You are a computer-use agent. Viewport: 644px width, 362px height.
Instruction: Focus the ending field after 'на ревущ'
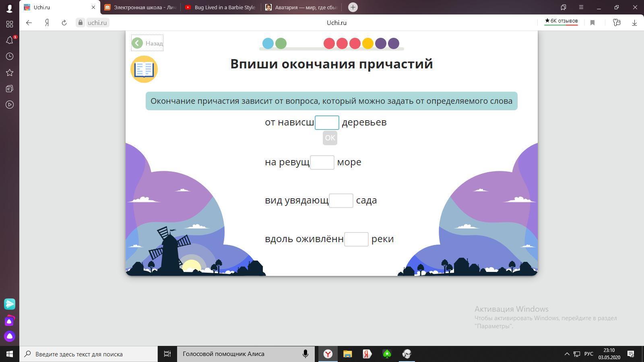tap(322, 162)
